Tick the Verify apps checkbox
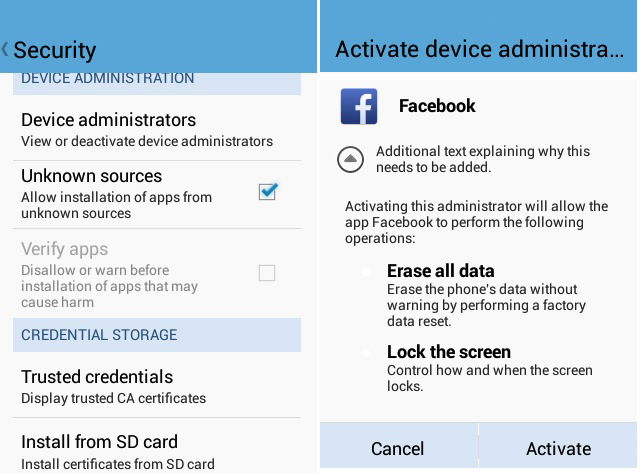The image size is (640, 473). click(x=267, y=272)
